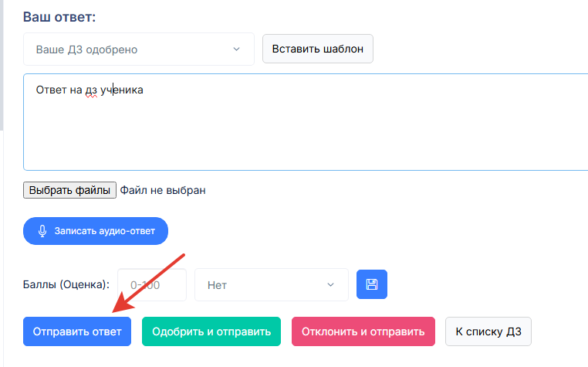Click the microphone icon on audio-answer button
Image resolution: width=588 pixels, height=367 pixels.
click(x=42, y=231)
